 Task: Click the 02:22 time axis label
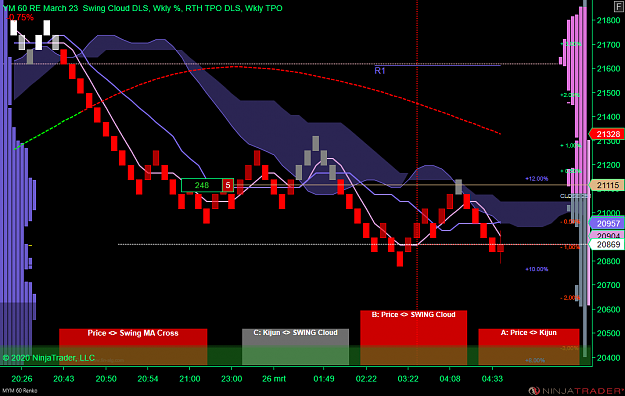366,378
